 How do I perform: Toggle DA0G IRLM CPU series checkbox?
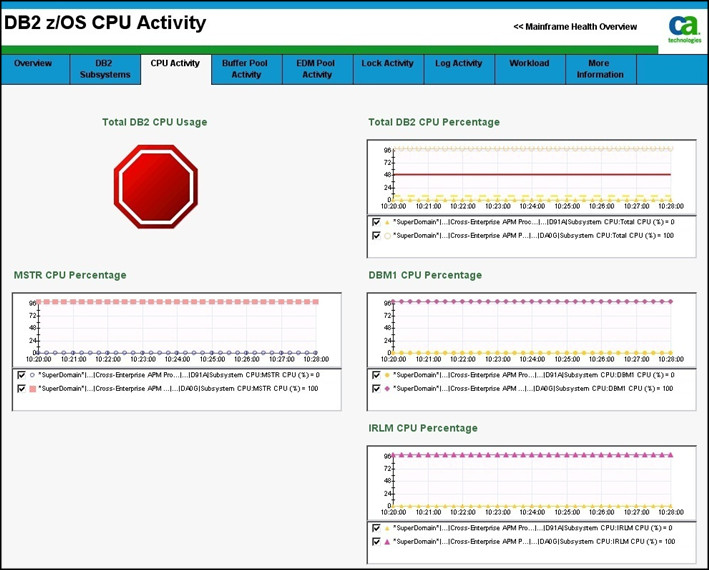point(376,541)
